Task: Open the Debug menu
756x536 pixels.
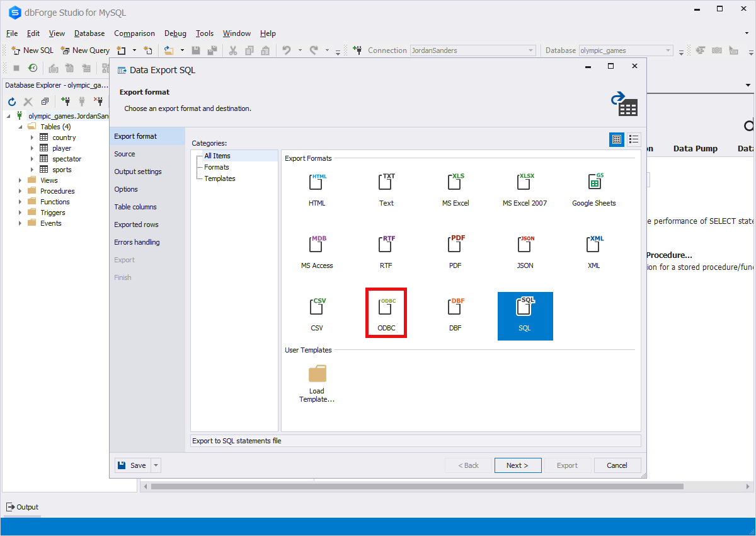Action: click(175, 33)
